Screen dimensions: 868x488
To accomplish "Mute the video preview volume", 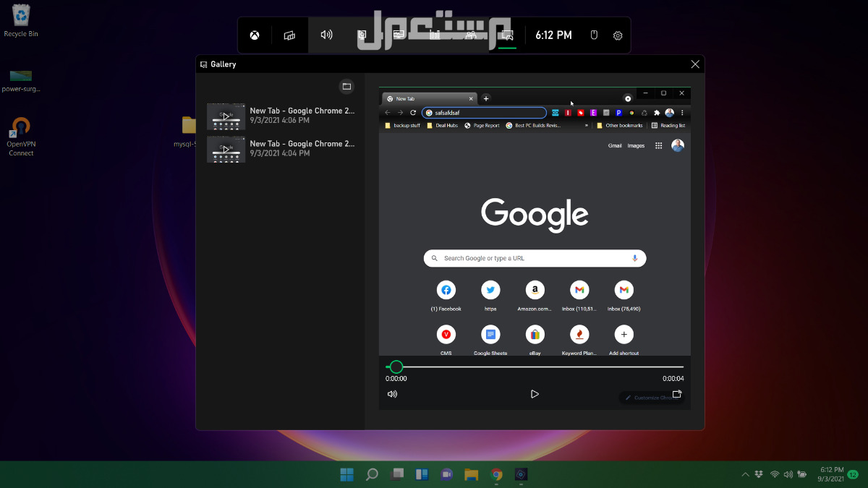I will pyautogui.click(x=392, y=394).
